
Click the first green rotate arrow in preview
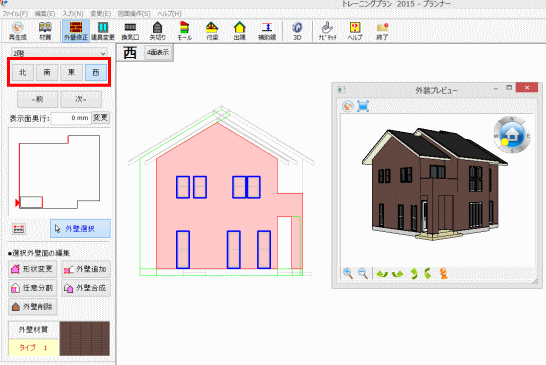click(x=382, y=274)
